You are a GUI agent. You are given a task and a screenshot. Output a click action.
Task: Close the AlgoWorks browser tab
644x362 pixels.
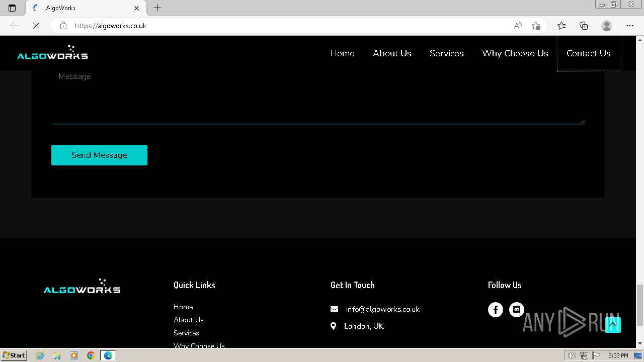click(x=136, y=8)
